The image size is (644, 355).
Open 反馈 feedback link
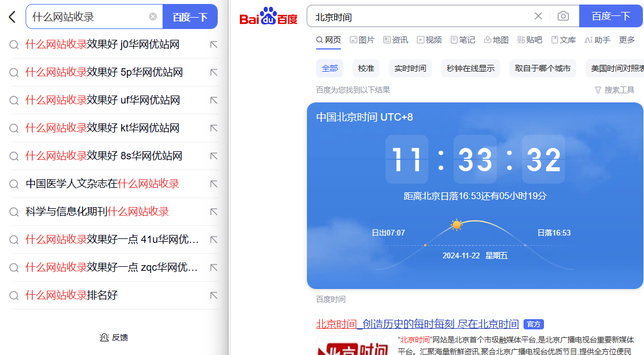point(114,337)
